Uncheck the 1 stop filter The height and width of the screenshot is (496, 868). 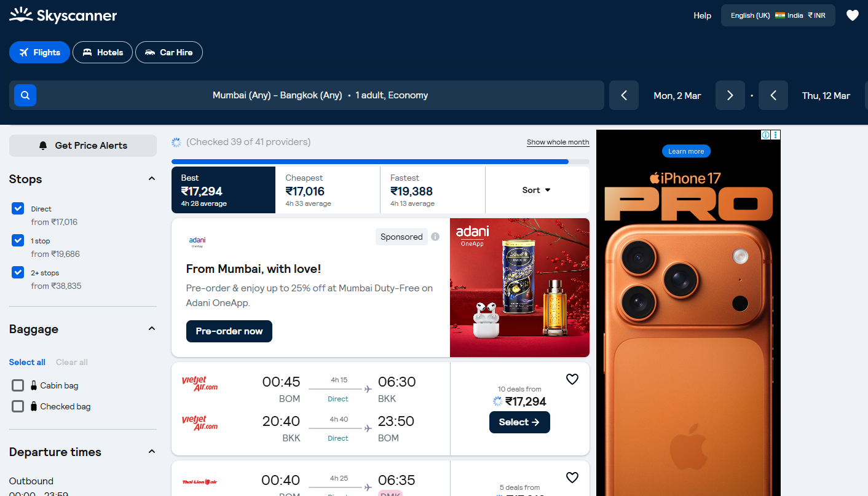(18, 240)
